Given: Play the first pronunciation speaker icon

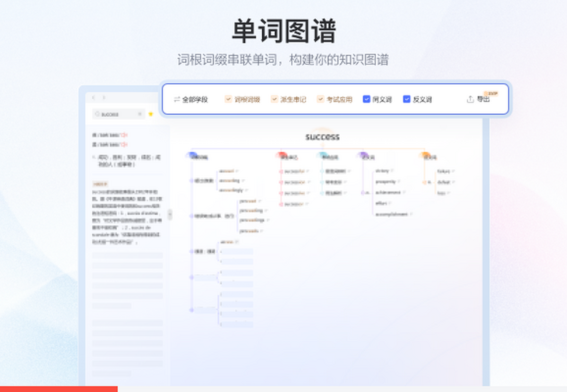Looking at the screenshot, I should 124,135.
